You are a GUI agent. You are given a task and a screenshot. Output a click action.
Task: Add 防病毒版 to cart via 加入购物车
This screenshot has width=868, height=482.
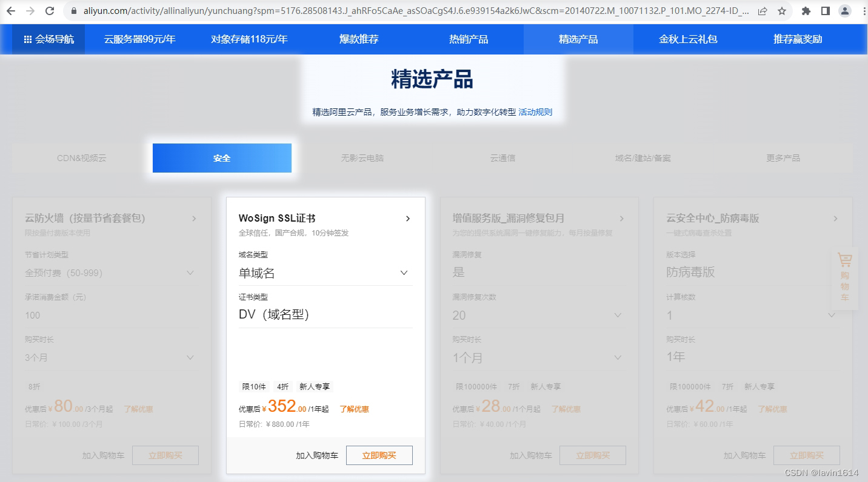(745, 455)
